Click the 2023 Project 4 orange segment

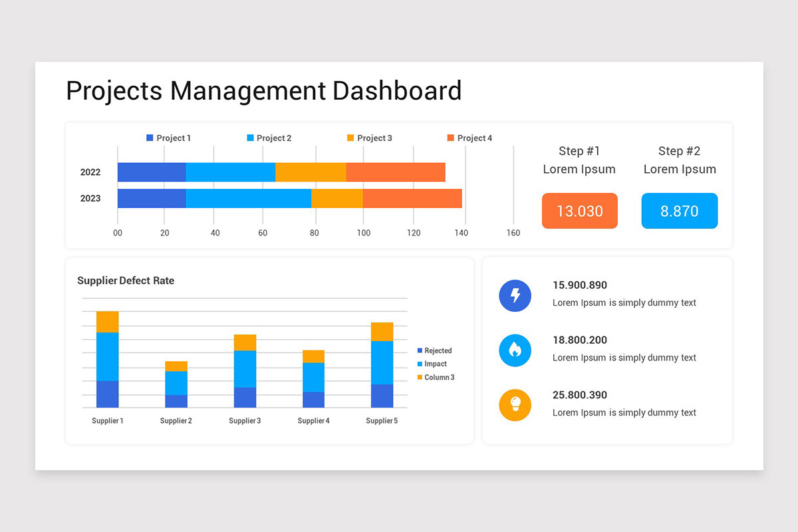(x=412, y=198)
